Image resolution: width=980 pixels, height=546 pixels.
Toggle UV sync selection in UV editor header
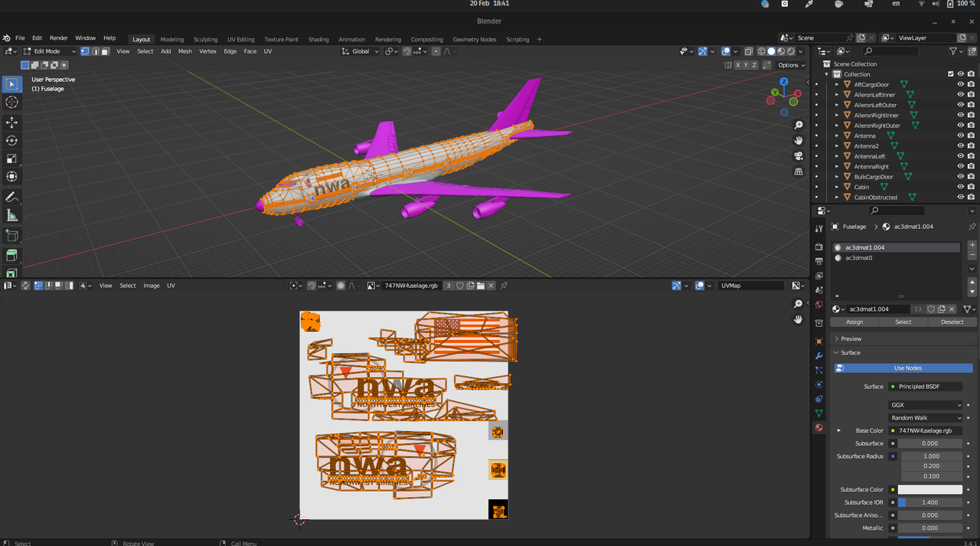tap(26, 286)
